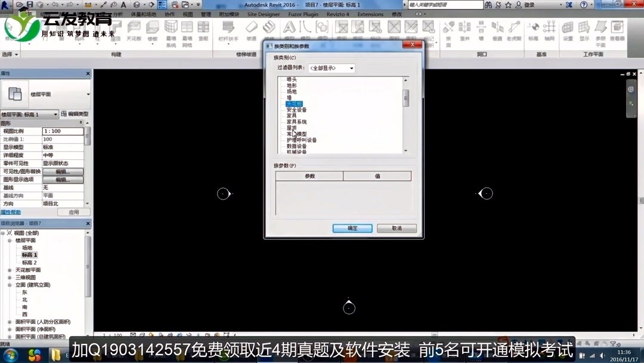Open the Default 3D View from quick access toolbar
Screen dimensions: 644x363
point(136,5)
